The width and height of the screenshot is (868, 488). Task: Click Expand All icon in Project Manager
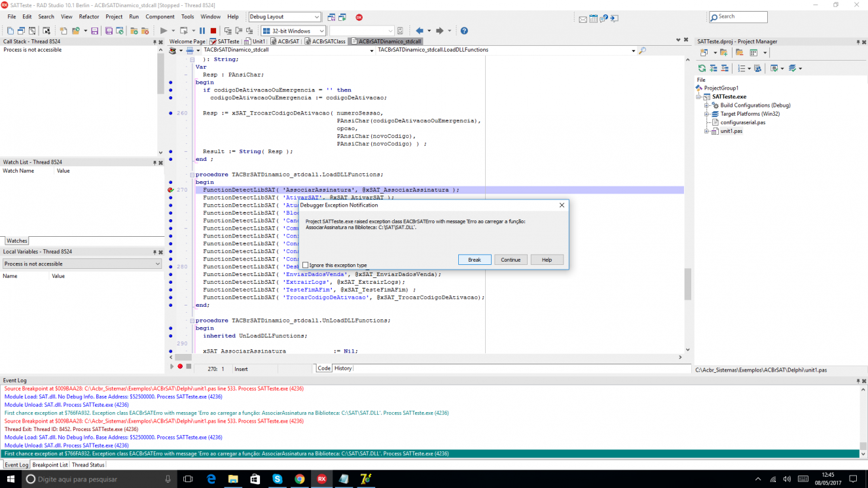(714, 68)
